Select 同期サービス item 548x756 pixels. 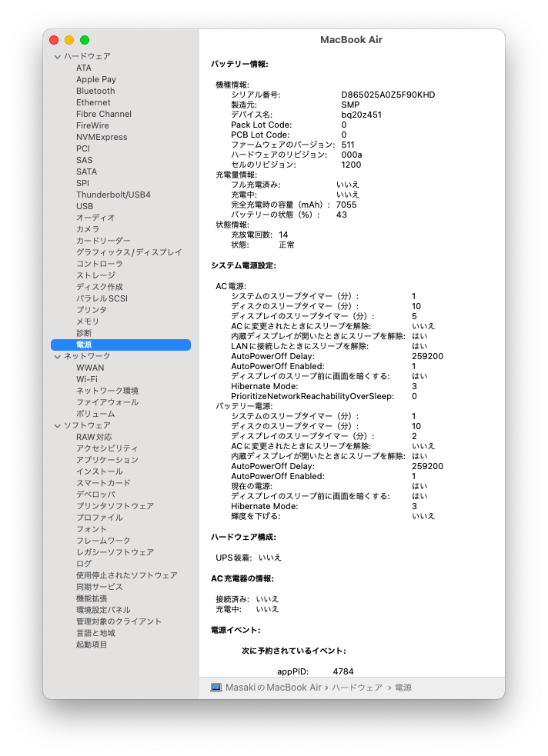pos(99,588)
